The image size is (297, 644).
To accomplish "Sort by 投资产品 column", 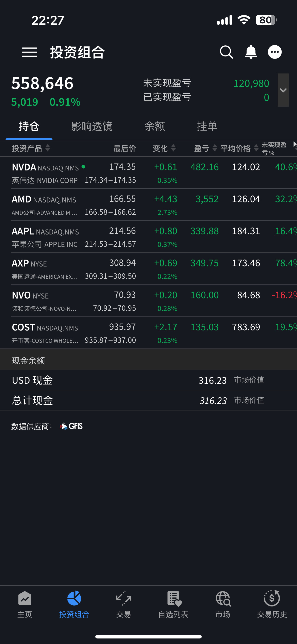I will pyautogui.click(x=31, y=148).
